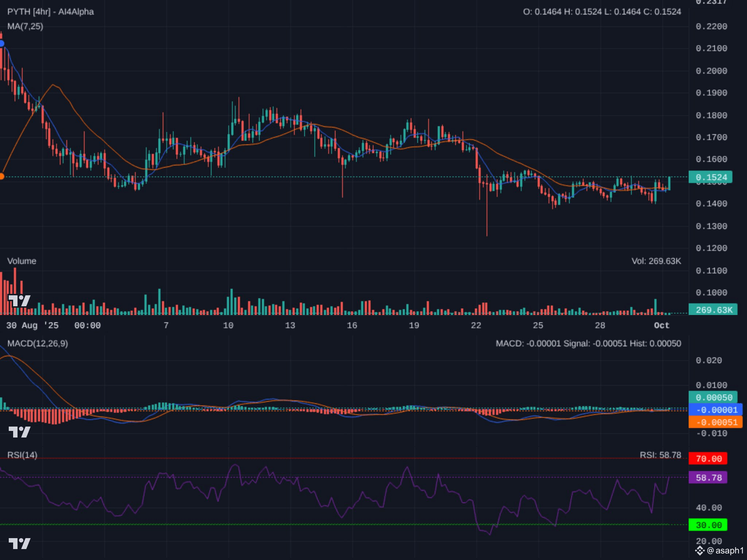Click the @asaph1 author watermark
This screenshot has height=560, width=747.
[725, 551]
